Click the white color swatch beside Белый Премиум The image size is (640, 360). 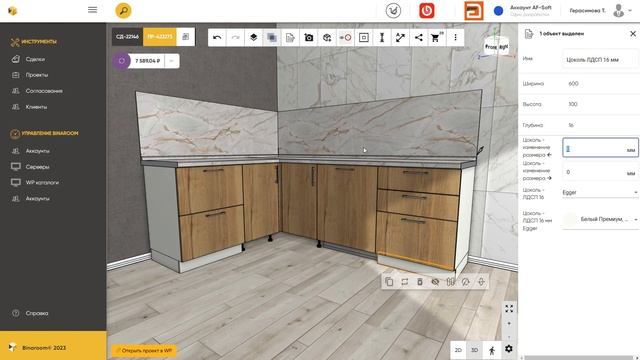coord(570,220)
